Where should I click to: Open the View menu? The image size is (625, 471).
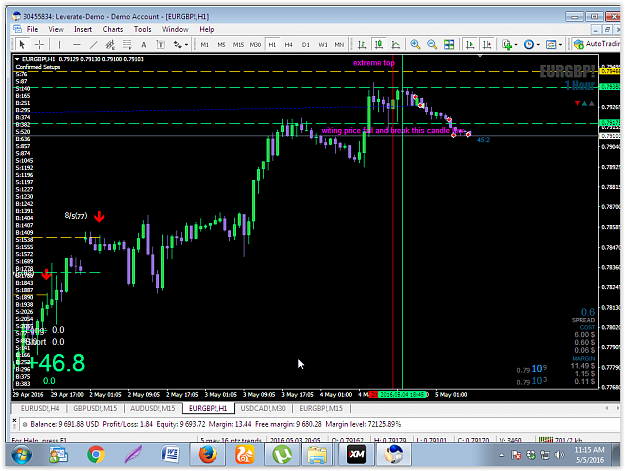click(x=56, y=29)
